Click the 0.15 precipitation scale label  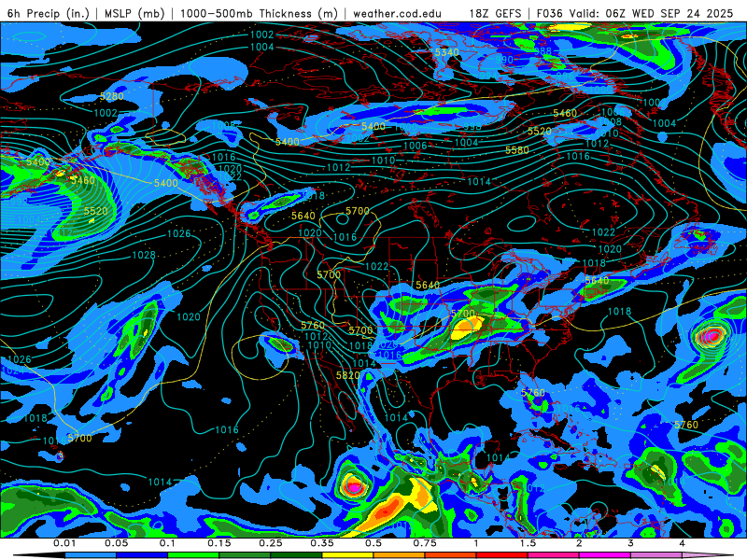coord(219,543)
